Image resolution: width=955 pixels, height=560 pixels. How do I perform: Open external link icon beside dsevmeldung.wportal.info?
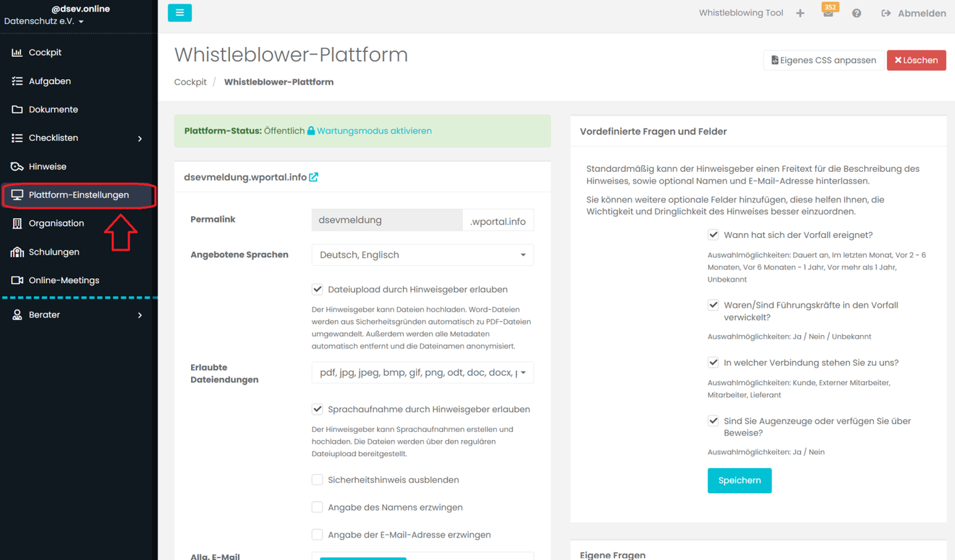314,177
